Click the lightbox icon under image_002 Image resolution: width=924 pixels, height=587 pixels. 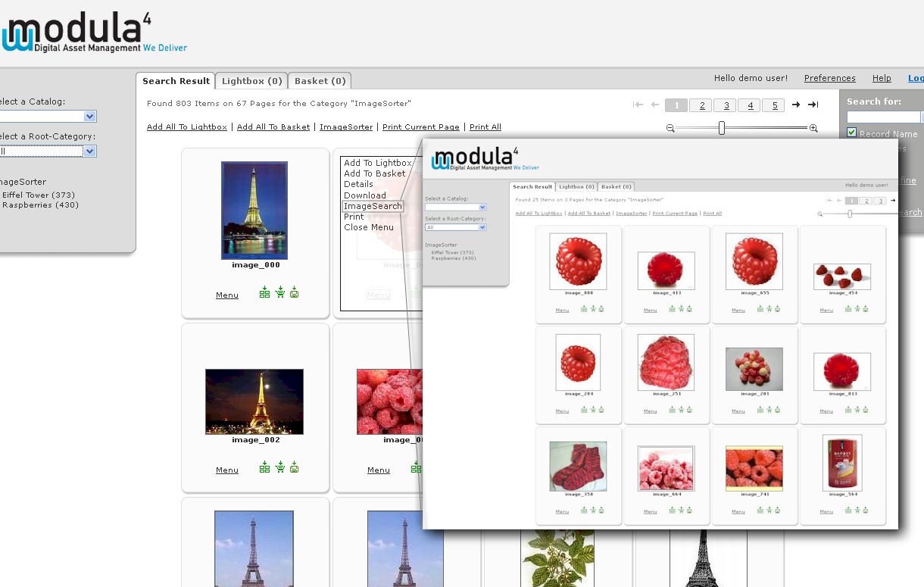pos(264,467)
